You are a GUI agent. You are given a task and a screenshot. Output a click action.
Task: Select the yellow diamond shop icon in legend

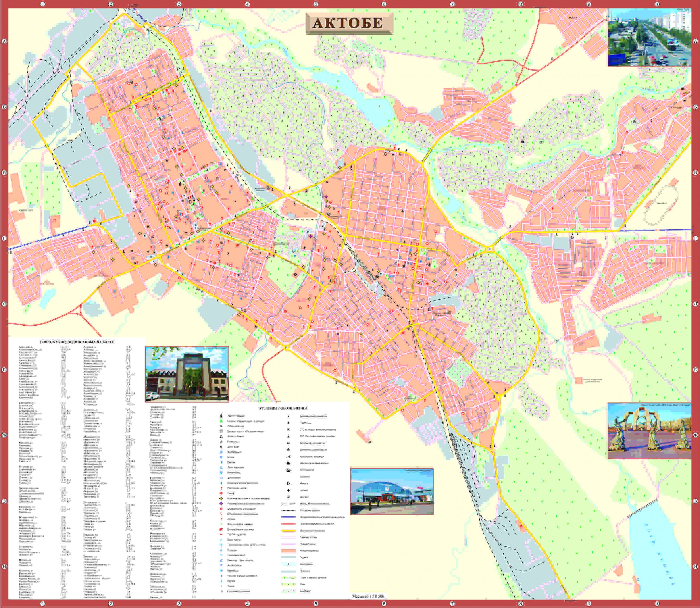point(221,498)
